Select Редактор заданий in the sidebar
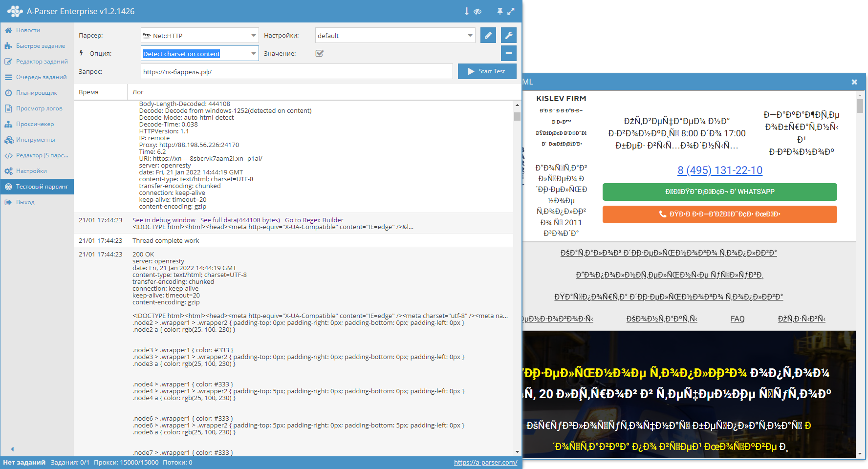 [38, 62]
